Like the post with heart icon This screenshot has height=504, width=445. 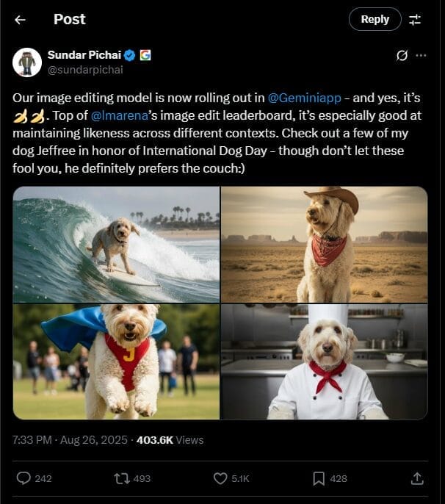220,478
